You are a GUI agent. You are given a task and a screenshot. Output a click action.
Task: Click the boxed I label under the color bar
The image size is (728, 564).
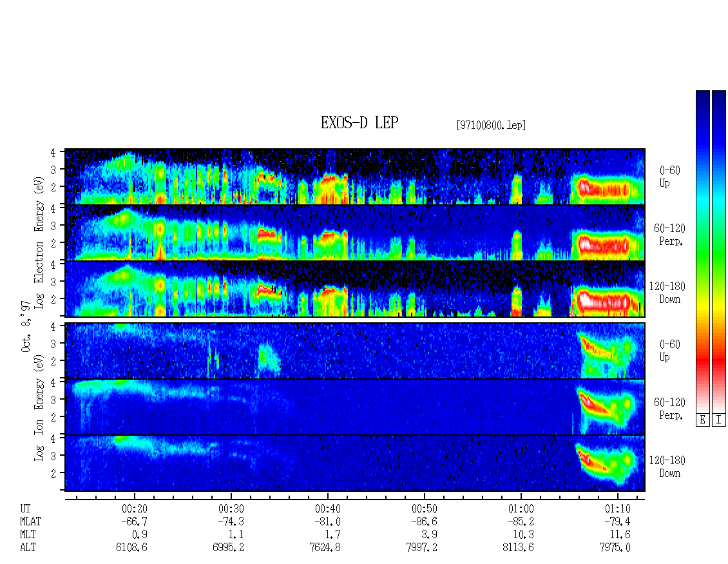pyautogui.click(x=719, y=420)
